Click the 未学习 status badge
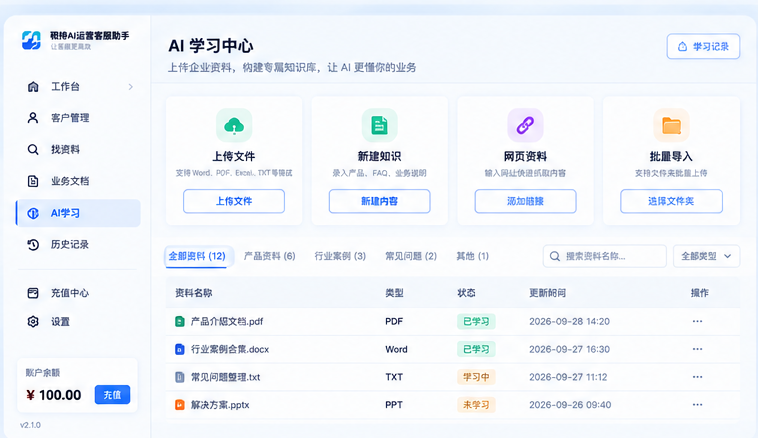 click(x=476, y=405)
